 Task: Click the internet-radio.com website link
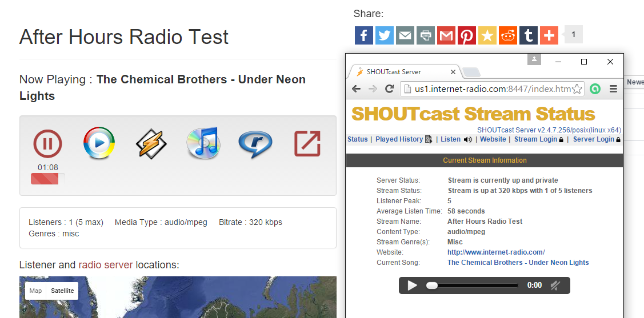pyautogui.click(x=495, y=252)
